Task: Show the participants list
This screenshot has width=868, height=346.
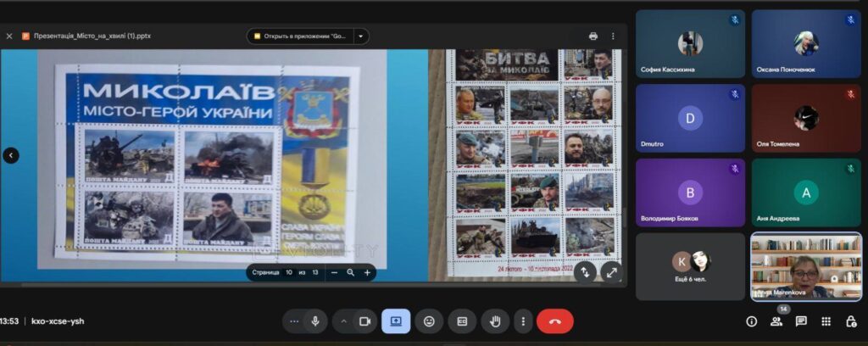Action: pos(776,321)
